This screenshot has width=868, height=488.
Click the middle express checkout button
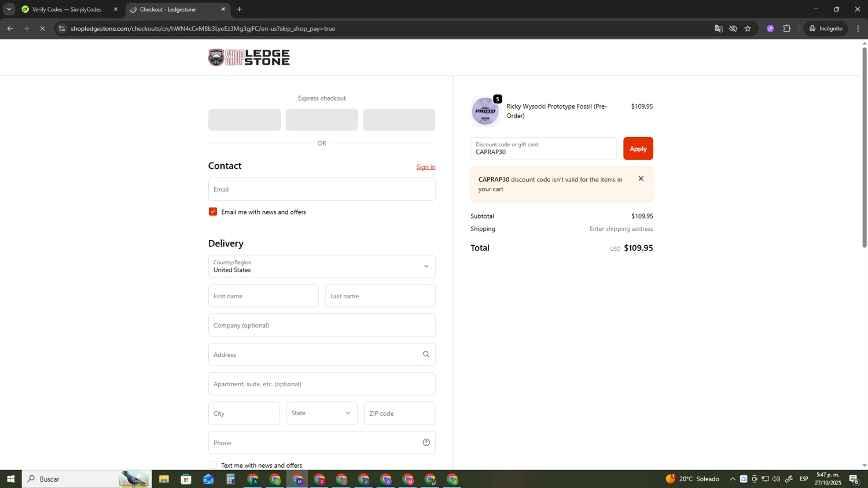click(322, 120)
